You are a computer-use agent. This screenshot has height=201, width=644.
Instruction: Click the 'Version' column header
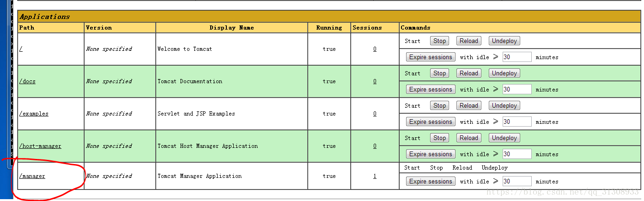click(99, 28)
